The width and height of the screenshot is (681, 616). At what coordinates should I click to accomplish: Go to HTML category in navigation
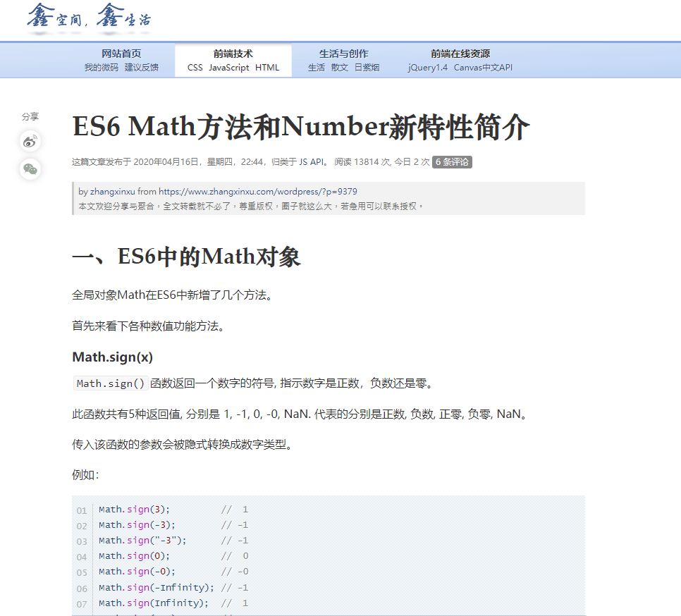267,68
